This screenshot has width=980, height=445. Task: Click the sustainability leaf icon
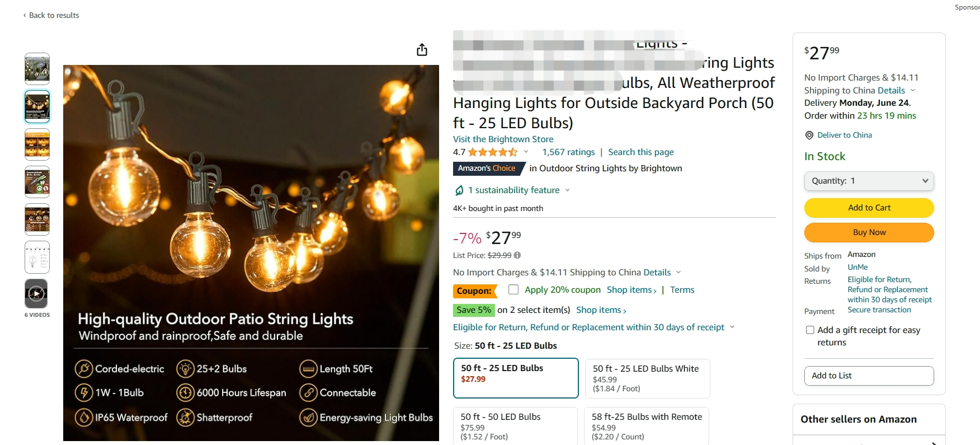(x=459, y=190)
